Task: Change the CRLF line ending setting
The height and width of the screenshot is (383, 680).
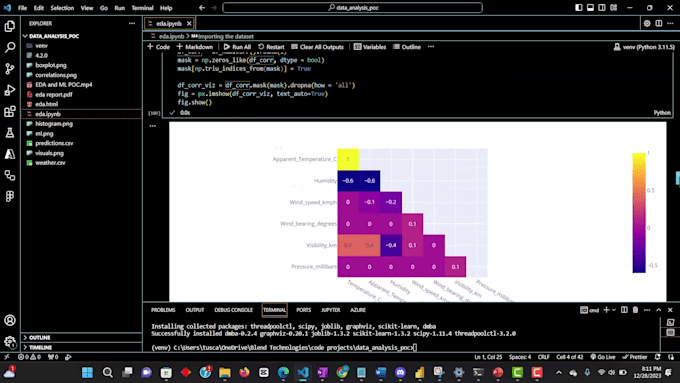Action: [x=543, y=357]
